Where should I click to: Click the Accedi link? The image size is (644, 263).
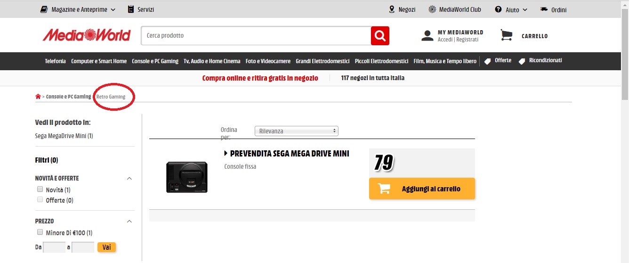click(x=445, y=40)
